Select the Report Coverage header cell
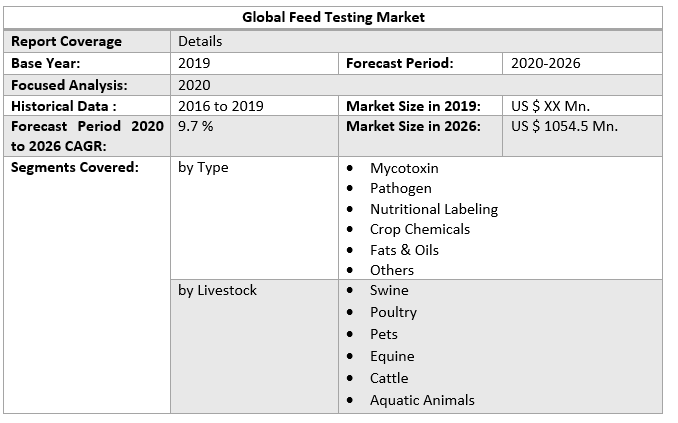678x423 pixels. (x=66, y=41)
